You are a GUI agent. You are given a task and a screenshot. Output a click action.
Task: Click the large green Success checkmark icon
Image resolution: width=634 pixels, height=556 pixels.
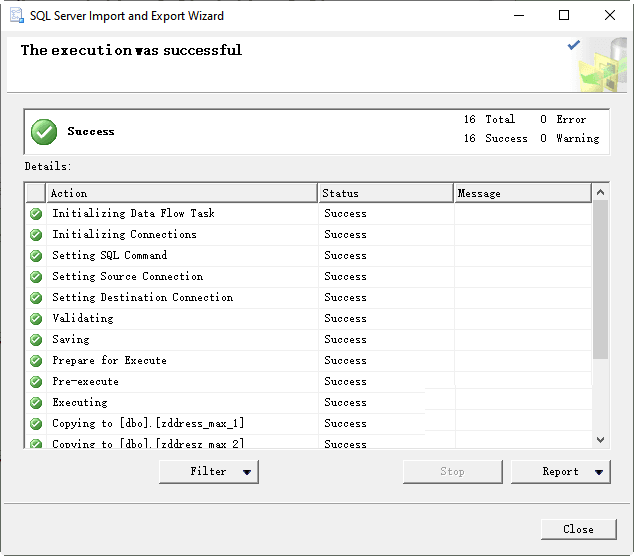coord(44,132)
